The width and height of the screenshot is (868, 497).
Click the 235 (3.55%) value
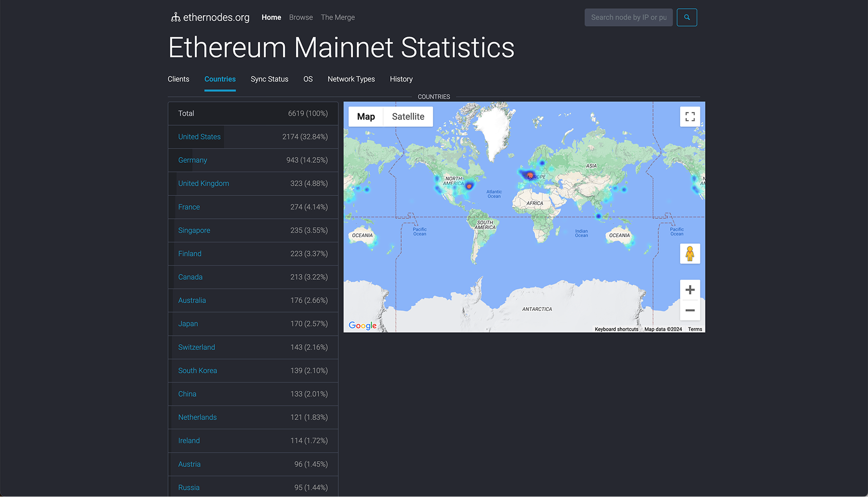point(309,230)
